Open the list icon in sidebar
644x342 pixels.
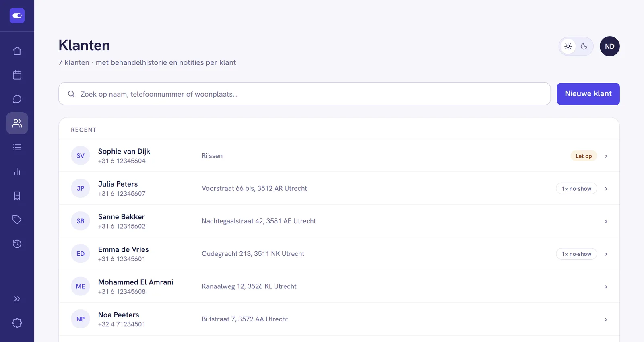tap(17, 147)
